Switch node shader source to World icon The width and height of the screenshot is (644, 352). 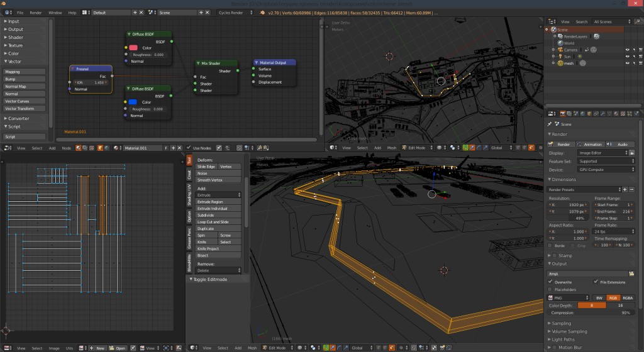click(107, 148)
